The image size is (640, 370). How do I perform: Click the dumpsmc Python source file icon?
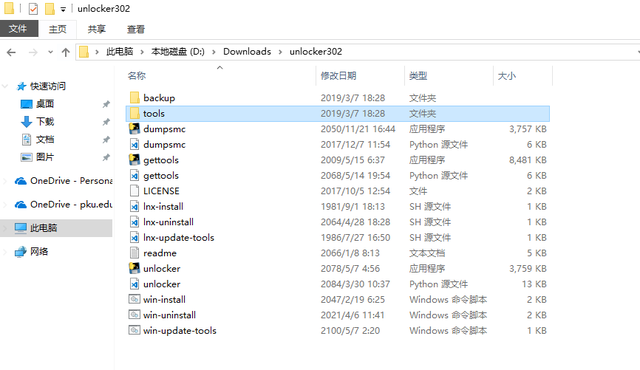135,144
